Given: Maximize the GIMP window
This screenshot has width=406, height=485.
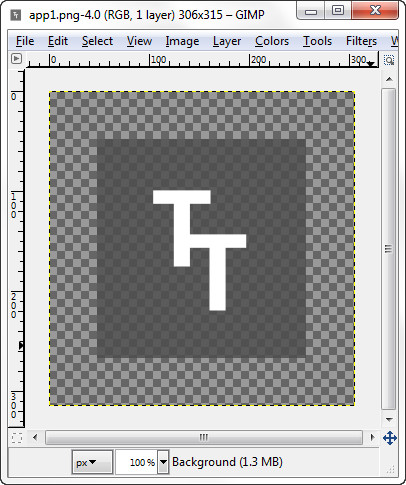Looking at the screenshot, I should click(x=338, y=11).
